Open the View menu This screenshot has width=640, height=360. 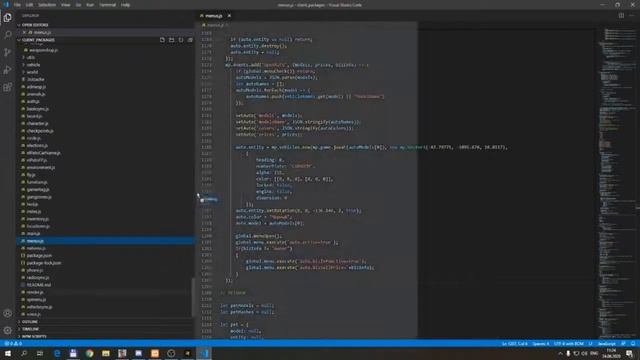[66, 5]
